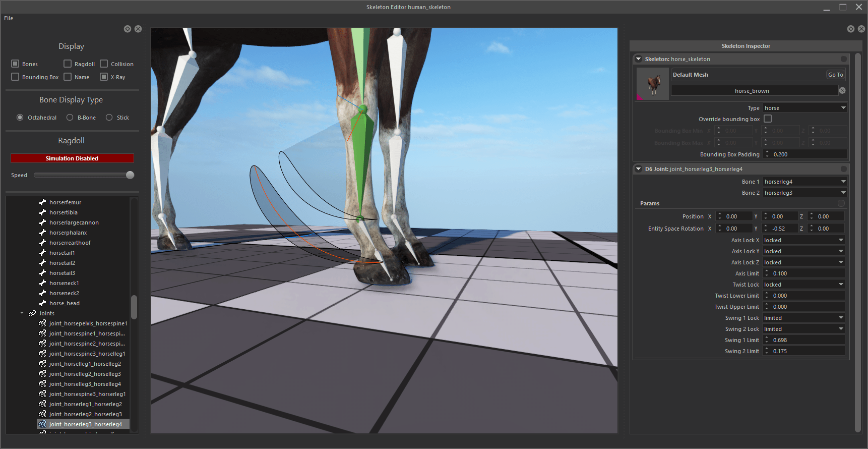Image resolution: width=868 pixels, height=449 pixels.
Task: Clear the horse_brown default mesh
Action: [842, 90]
